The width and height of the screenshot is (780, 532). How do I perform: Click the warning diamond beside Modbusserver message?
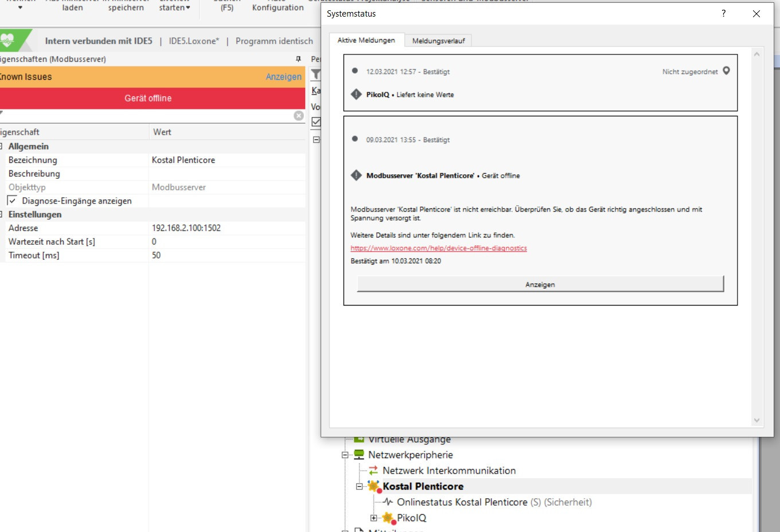click(x=356, y=175)
